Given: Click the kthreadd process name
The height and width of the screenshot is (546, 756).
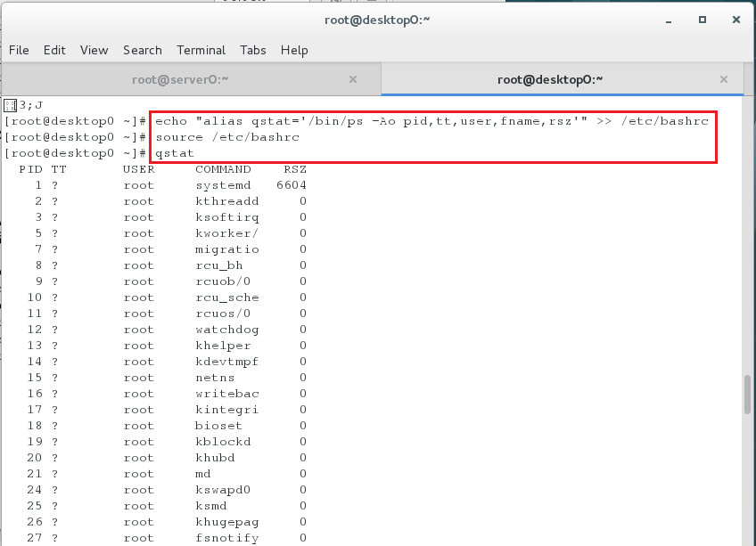Looking at the screenshot, I should [x=227, y=201].
